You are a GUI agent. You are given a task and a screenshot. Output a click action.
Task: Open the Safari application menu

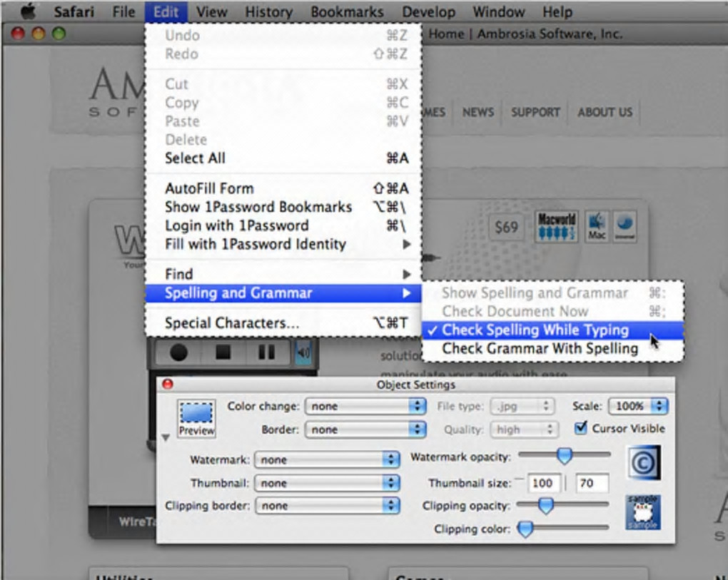click(74, 11)
